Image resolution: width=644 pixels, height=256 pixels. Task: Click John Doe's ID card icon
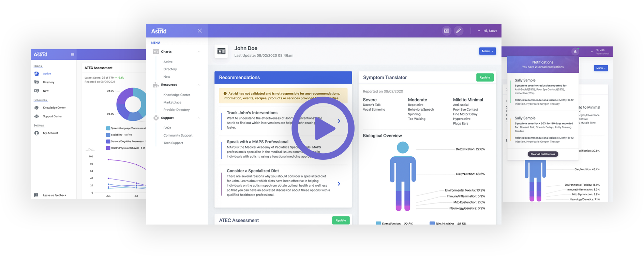click(221, 51)
